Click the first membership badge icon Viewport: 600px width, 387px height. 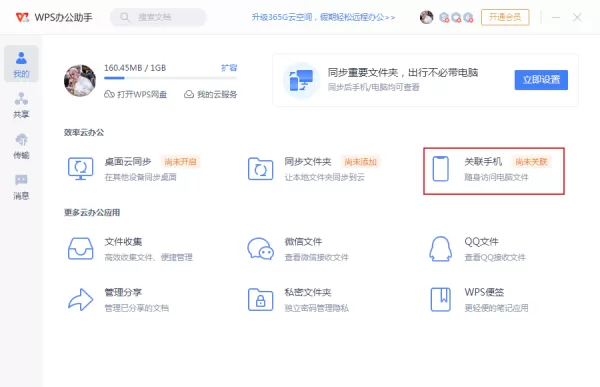(444, 17)
